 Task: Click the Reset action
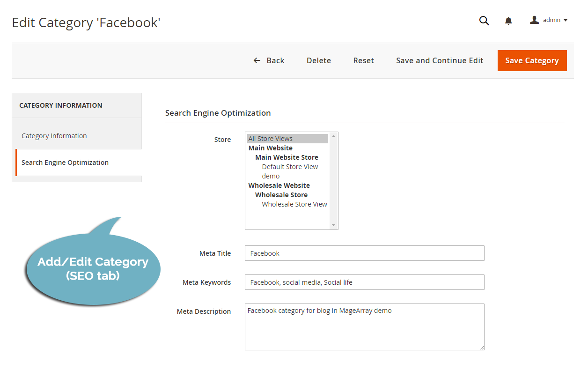click(364, 60)
